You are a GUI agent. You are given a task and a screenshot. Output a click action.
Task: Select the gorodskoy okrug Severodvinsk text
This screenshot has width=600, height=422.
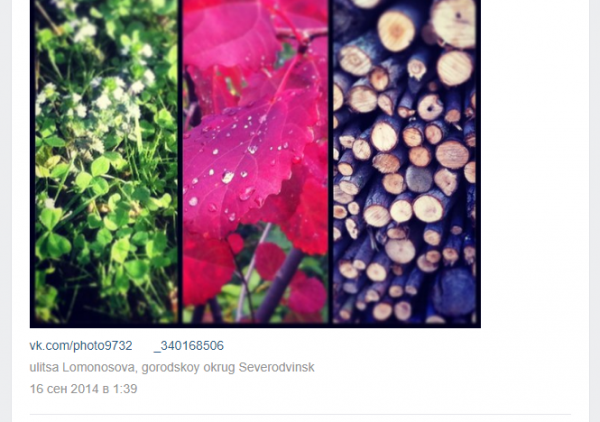point(228,367)
